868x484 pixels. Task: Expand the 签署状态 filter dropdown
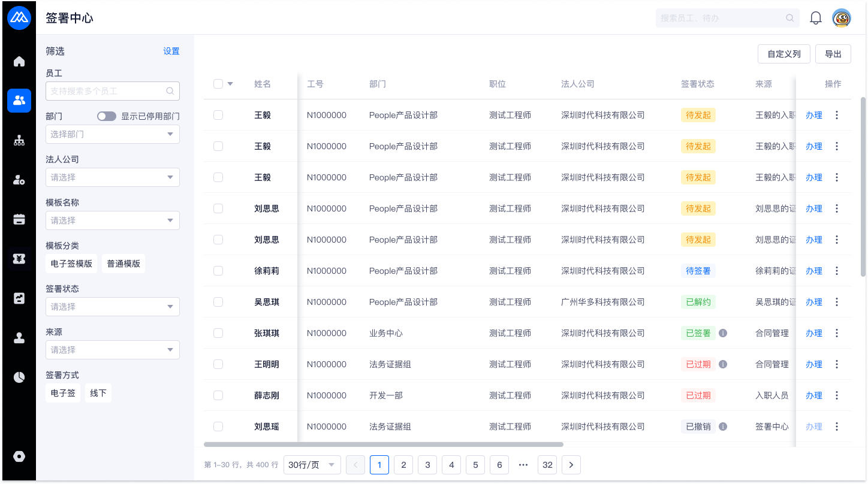[113, 307]
